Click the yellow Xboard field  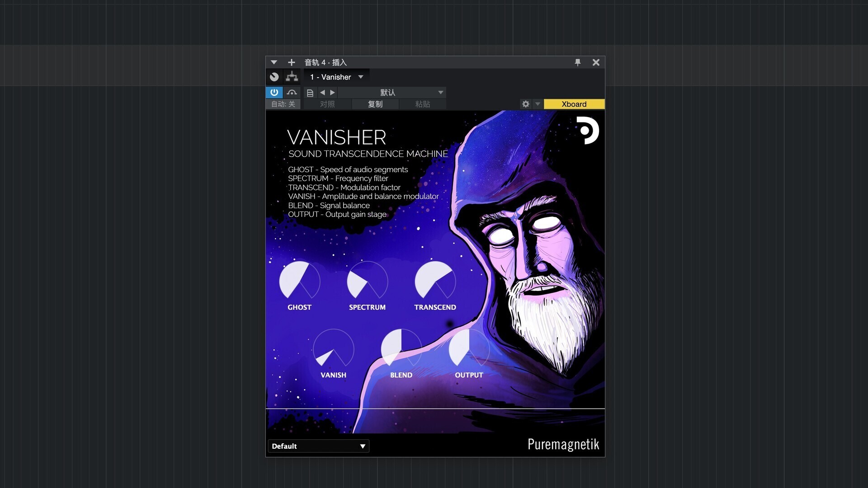coord(574,104)
